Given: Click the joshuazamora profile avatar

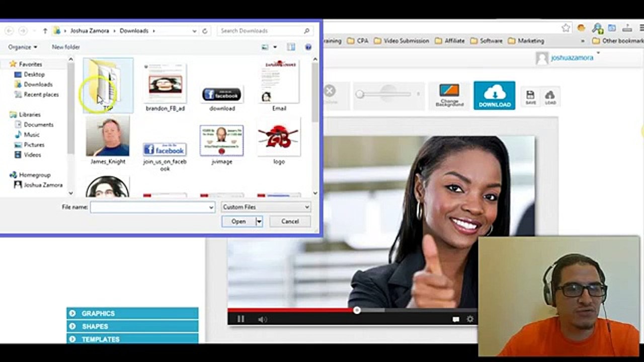Looking at the screenshot, I should click(x=542, y=58).
